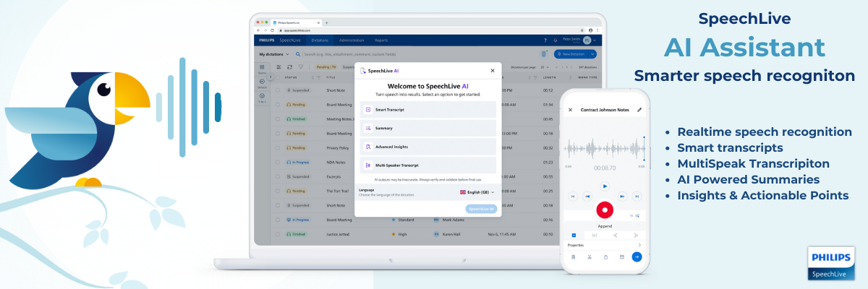Click the phone waveform position marker
The image size is (868, 289).
tap(644, 148)
